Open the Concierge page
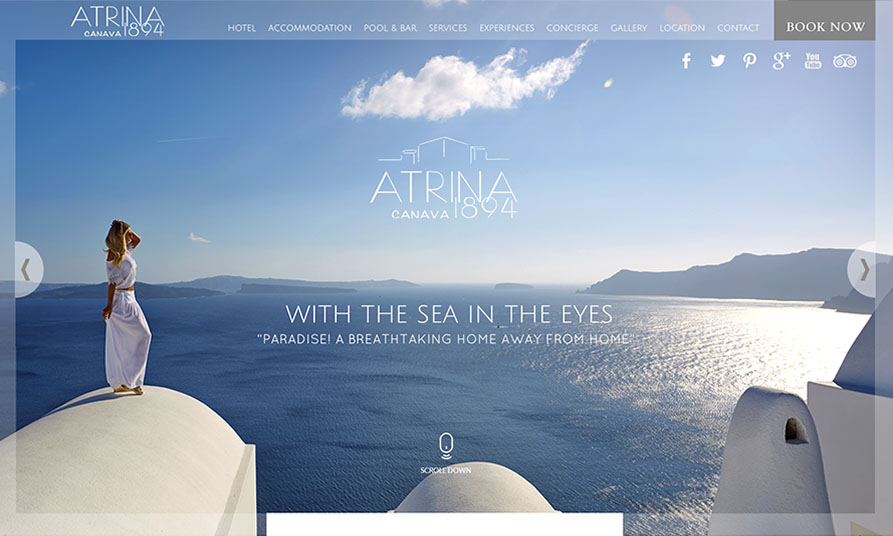The image size is (893, 536). point(572,28)
